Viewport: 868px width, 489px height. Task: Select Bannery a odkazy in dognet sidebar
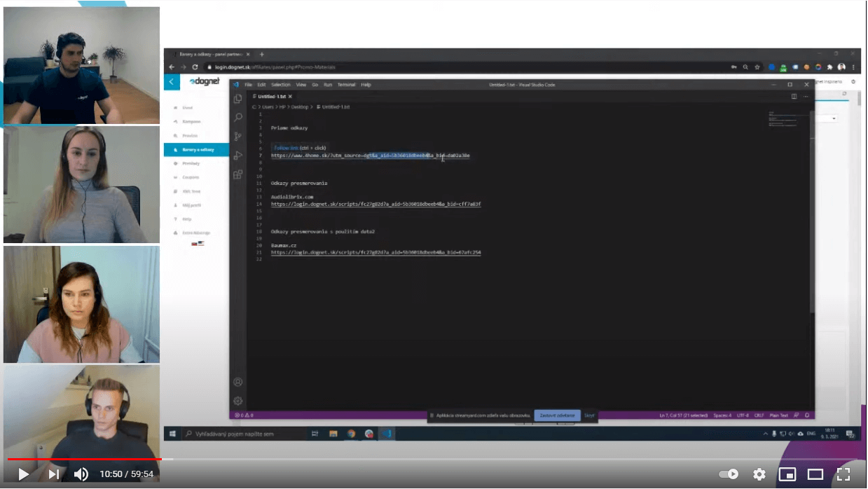[197, 150]
